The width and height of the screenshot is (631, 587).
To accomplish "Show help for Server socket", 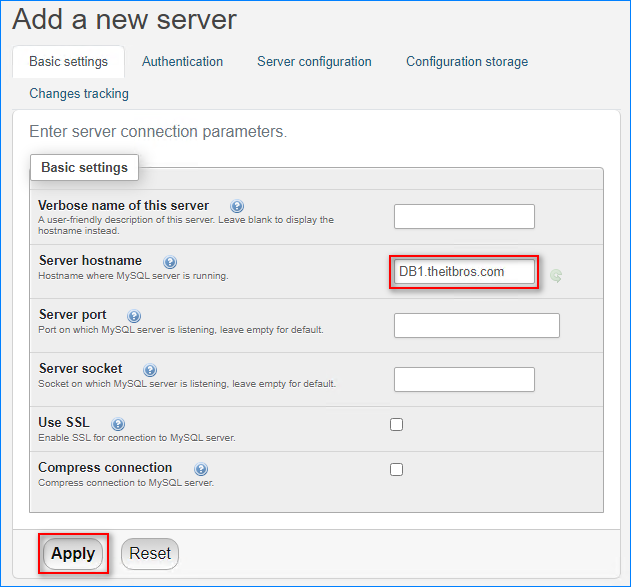I will point(150,370).
